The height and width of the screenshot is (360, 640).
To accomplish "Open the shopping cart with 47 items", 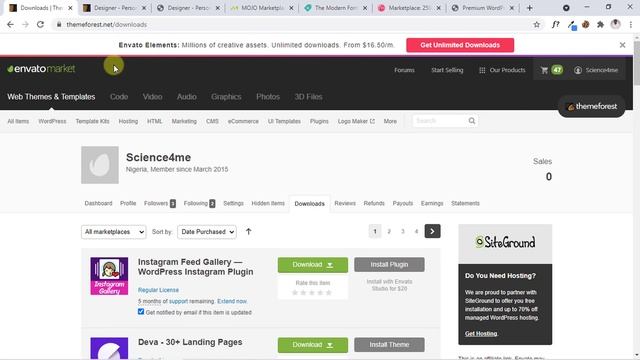I will point(551,70).
